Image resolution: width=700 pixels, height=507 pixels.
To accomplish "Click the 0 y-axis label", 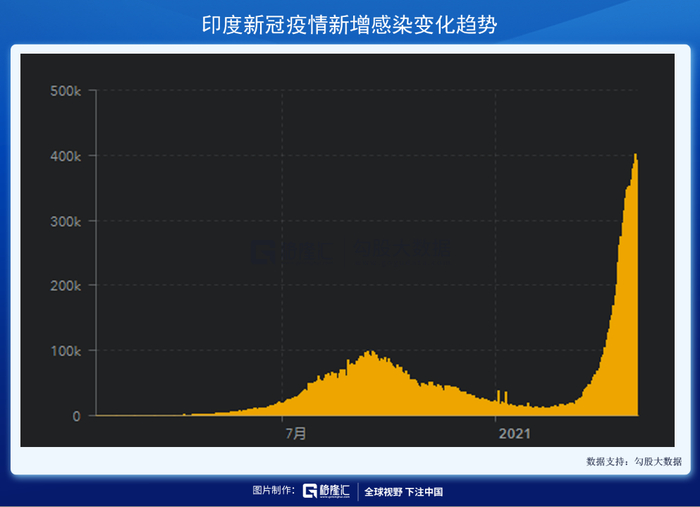I will (x=77, y=416).
